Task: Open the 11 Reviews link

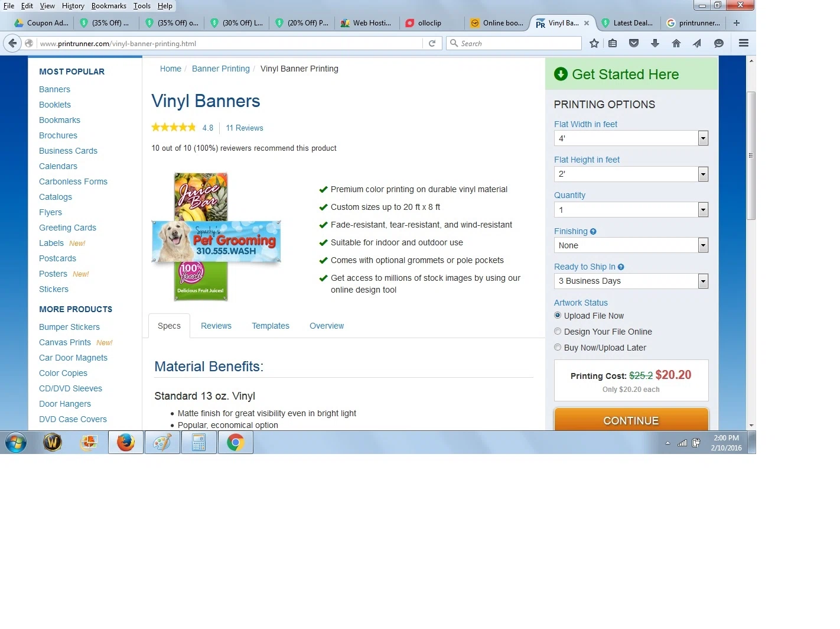Action: pos(245,128)
